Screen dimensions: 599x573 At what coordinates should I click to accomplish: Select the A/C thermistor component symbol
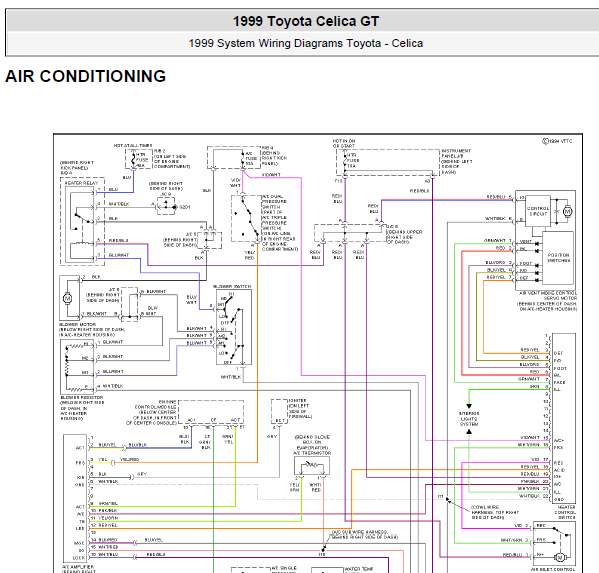[312, 466]
